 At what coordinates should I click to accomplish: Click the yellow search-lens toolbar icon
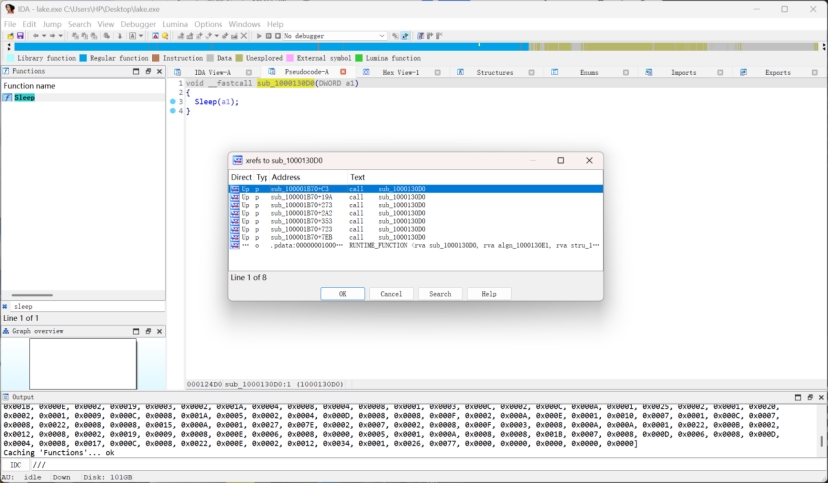[x=165, y=36]
